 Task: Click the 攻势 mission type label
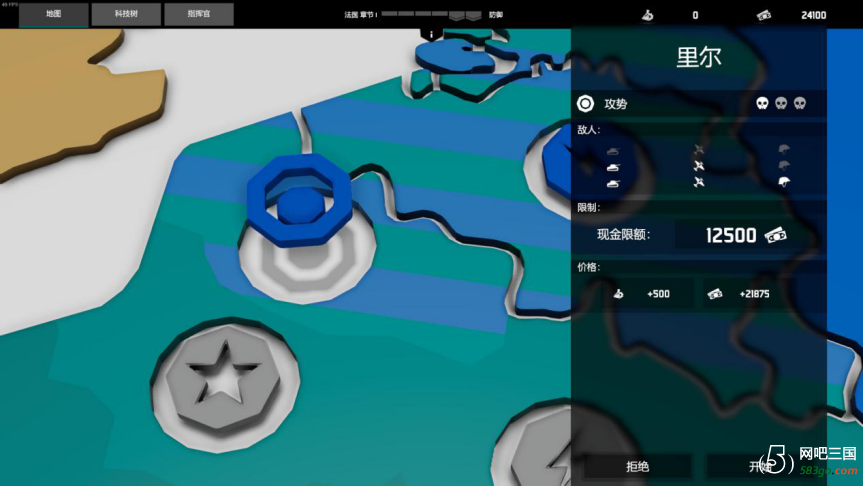click(x=615, y=103)
